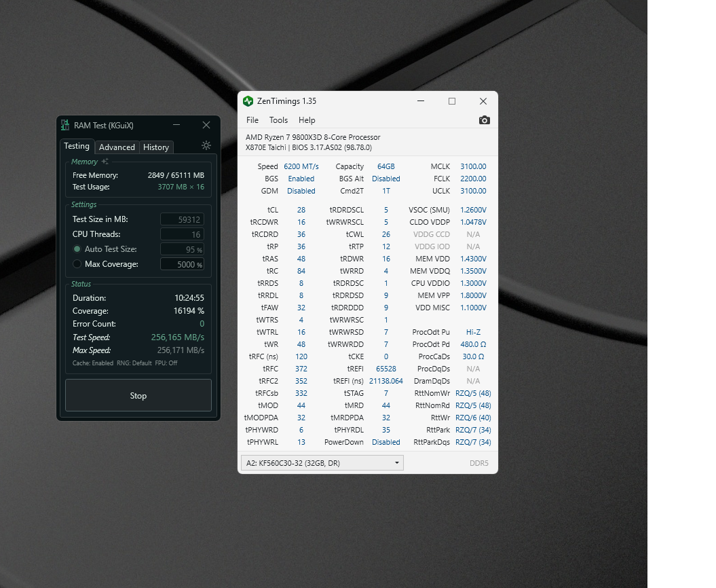The height and width of the screenshot is (588, 716).
Task: Switch to the History tab
Action: coord(156,147)
